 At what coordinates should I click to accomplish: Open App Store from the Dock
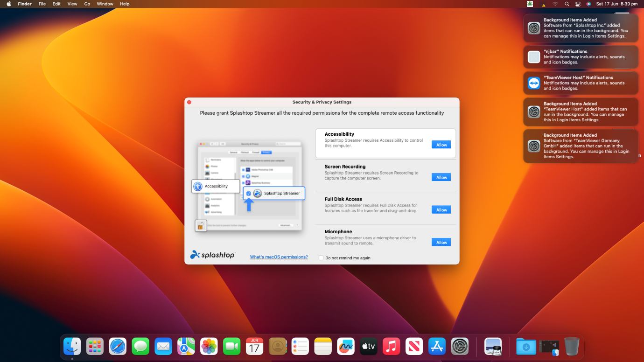437,346
